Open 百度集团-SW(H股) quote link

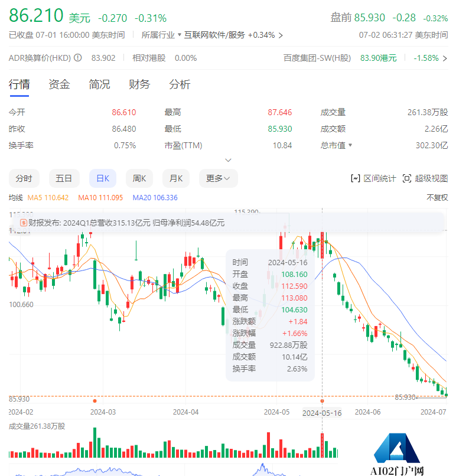point(317,58)
